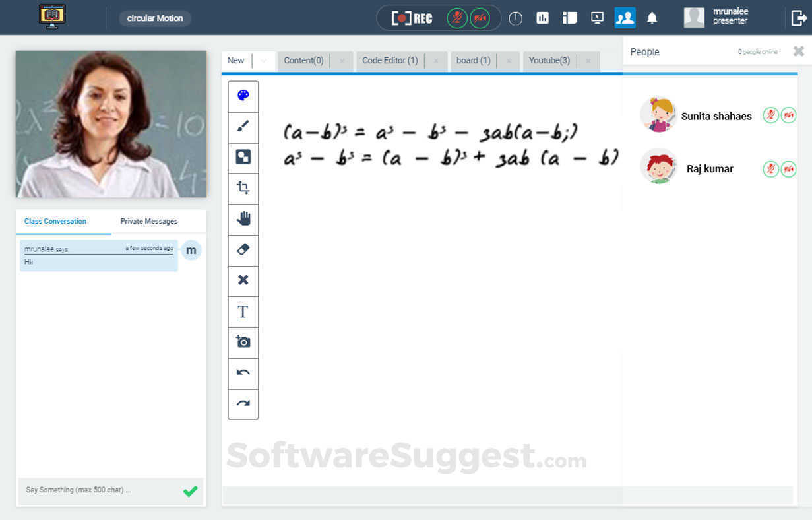This screenshot has height=520, width=812.
Task: Open the color palette picker
Action: click(x=243, y=95)
